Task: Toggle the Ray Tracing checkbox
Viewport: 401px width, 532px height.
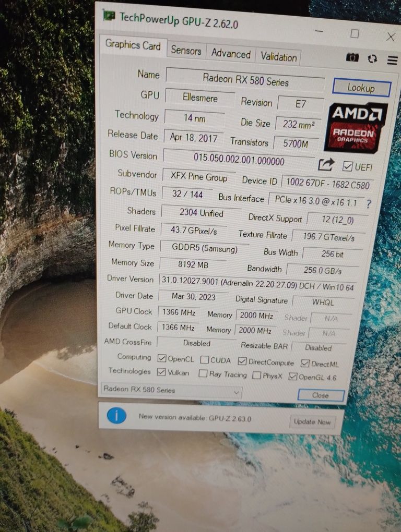Action: point(203,373)
